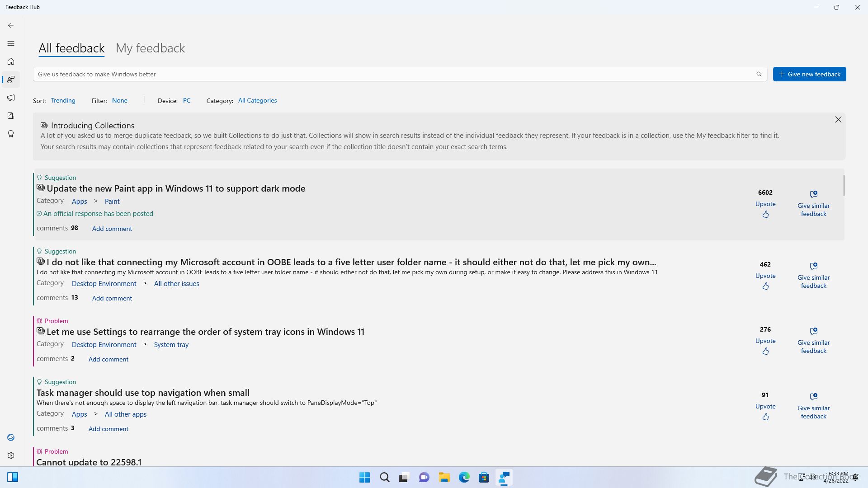Click 'An official response has been posted'
868x488 pixels.
[x=98, y=214]
